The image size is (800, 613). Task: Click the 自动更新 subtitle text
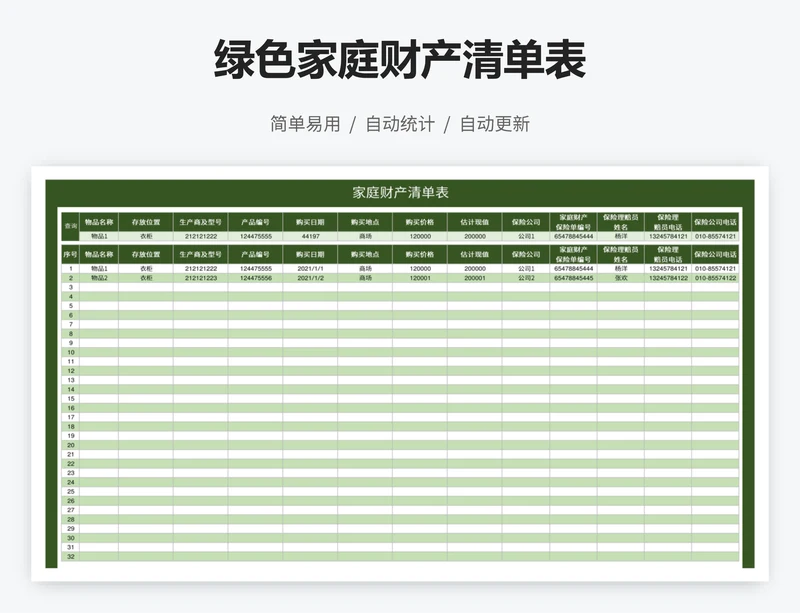click(495, 124)
